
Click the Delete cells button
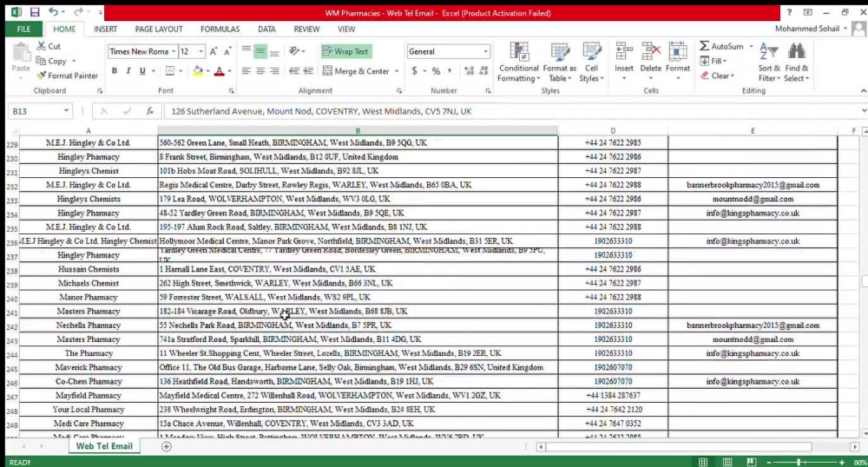point(650,62)
